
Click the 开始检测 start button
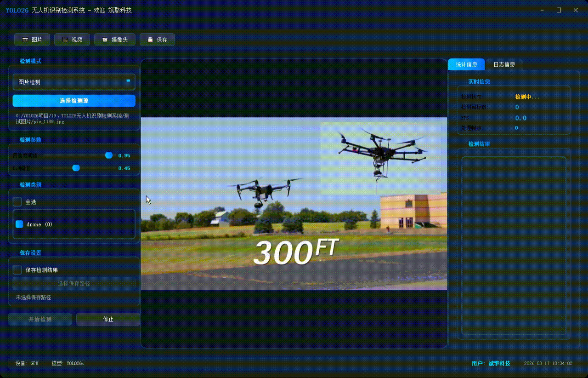40,319
